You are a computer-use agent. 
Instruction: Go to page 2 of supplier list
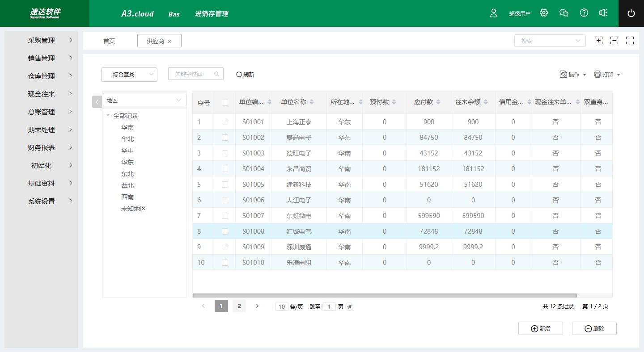[239, 306]
